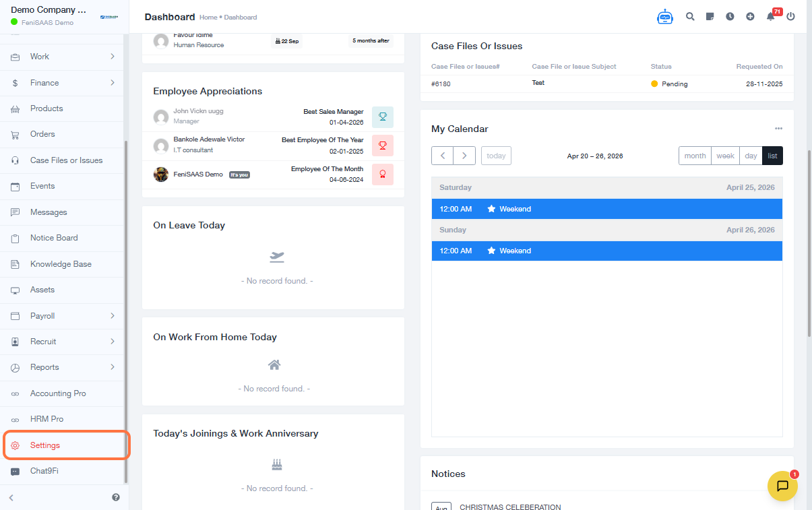Screen dimensions: 812x510
Task: Open case file #6180 row
Action: tap(441, 84)
